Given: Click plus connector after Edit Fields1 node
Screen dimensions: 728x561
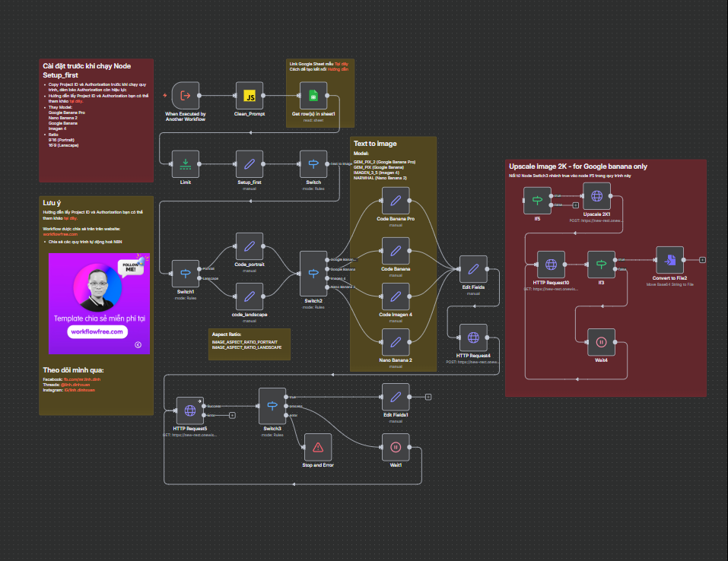Looking at the screenshot, I should 428,397.
